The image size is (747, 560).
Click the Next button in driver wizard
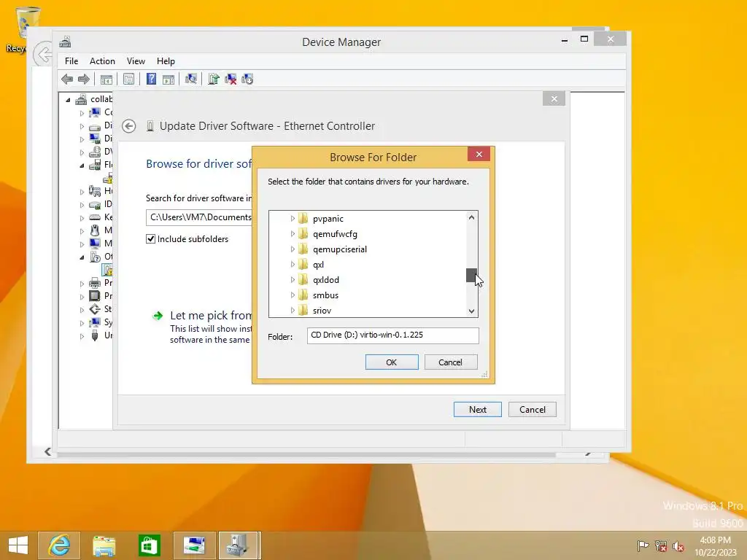coord(477,410)
